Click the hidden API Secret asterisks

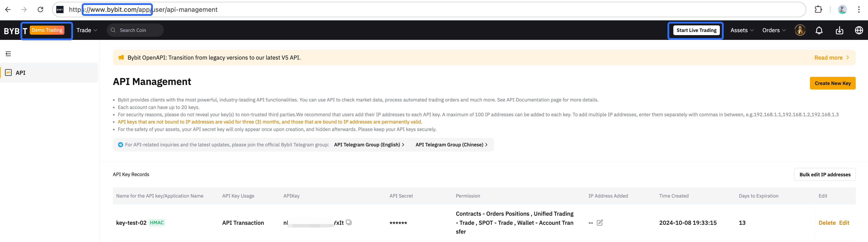[x=398, y=223]
